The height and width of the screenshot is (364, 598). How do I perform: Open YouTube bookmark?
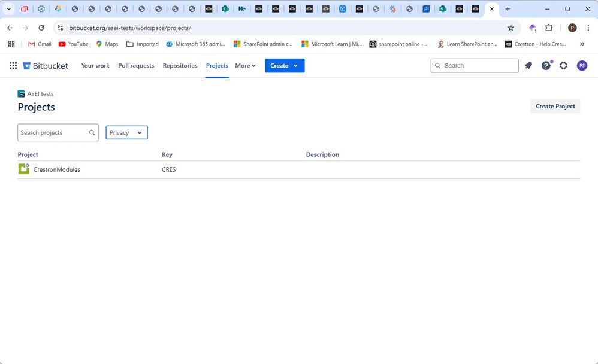pyautogui.click(x=73, y=44)
